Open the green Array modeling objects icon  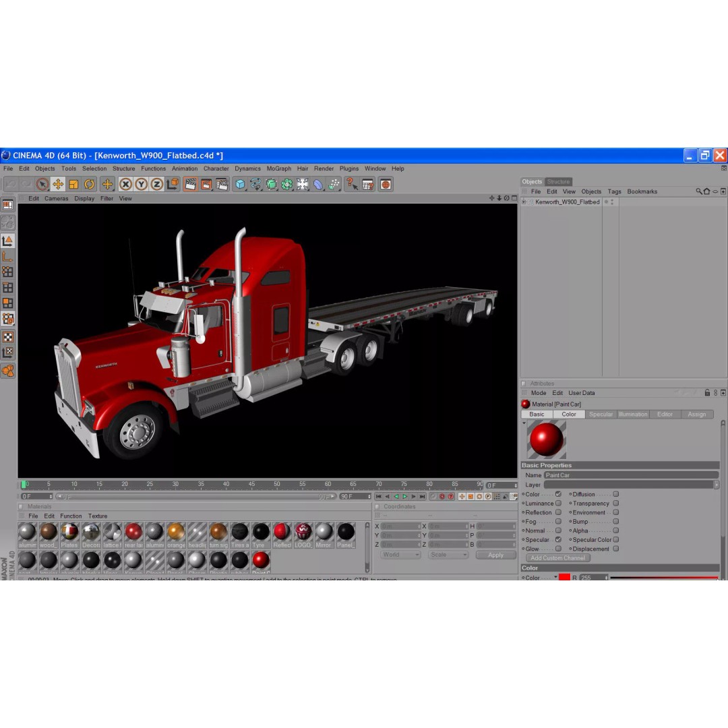287,184
